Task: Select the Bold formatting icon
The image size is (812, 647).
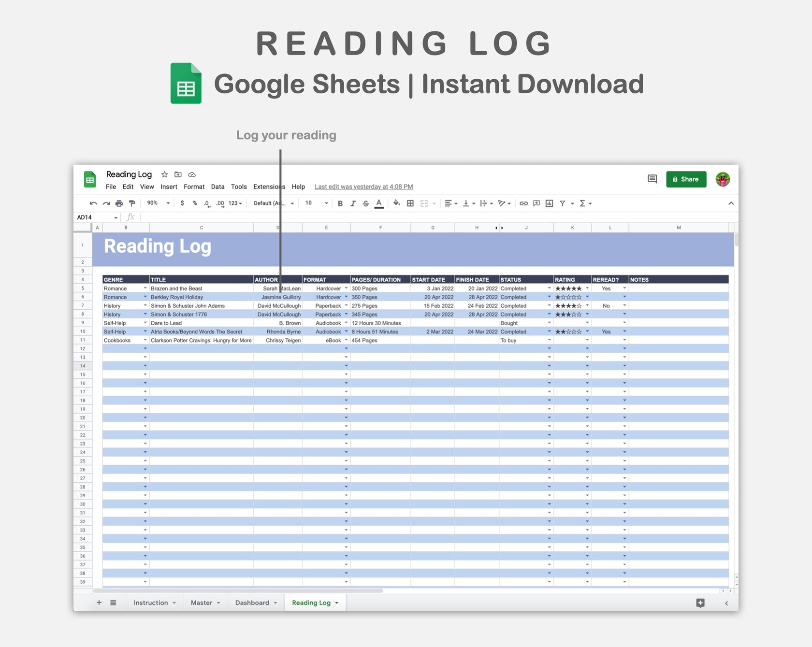Action: point(340,203)
